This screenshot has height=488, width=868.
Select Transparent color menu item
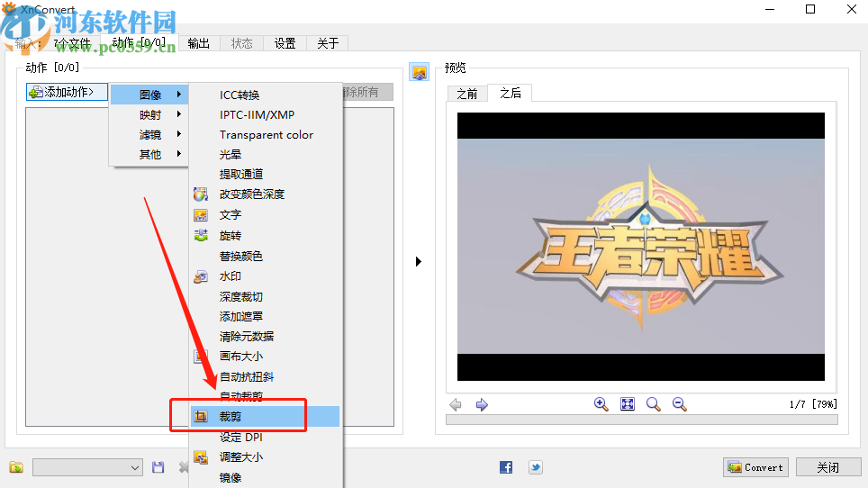[267, 134]
